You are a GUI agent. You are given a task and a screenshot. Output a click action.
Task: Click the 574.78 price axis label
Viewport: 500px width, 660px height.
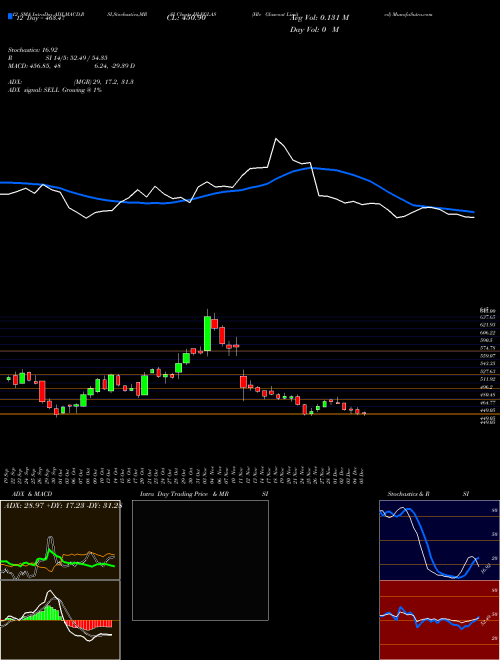pos(488,348)
